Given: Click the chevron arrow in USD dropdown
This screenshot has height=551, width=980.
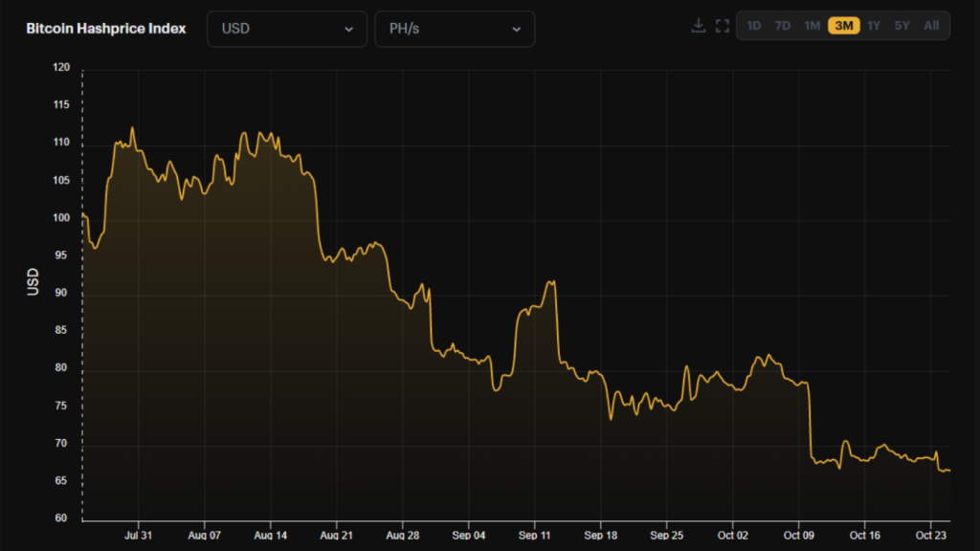Looking at the screenshot, I should coord(348,29).
